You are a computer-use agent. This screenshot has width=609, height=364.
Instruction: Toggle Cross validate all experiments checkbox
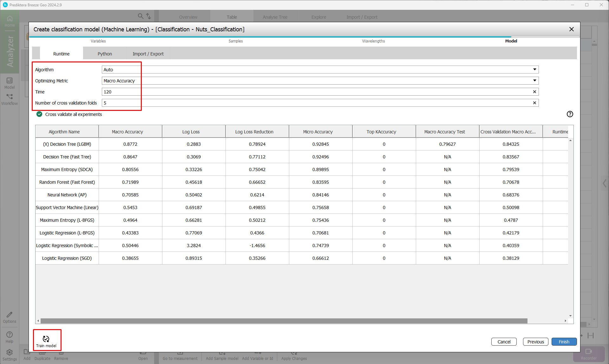[39, 114]
